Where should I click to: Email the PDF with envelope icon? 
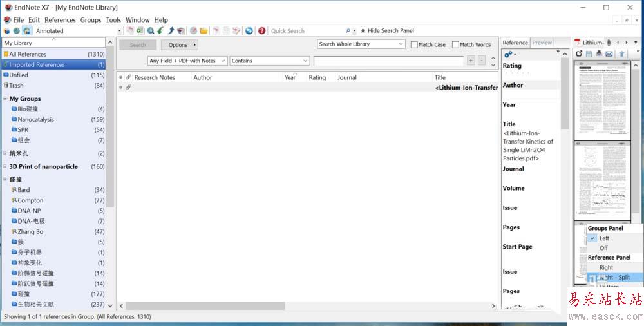coord(609,53)
